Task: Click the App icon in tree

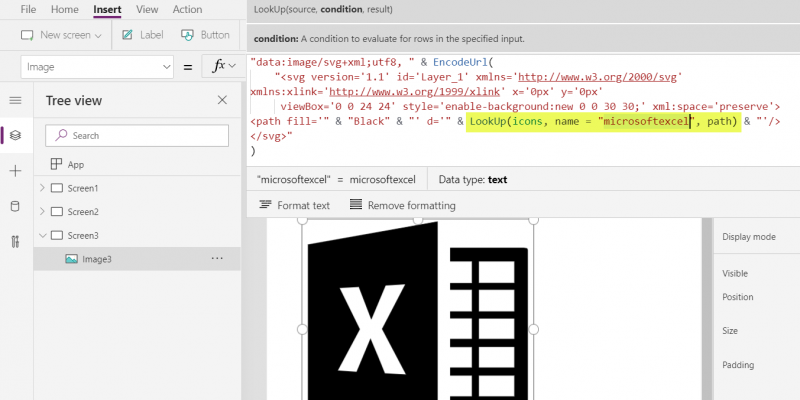Action: pos(56,164)
